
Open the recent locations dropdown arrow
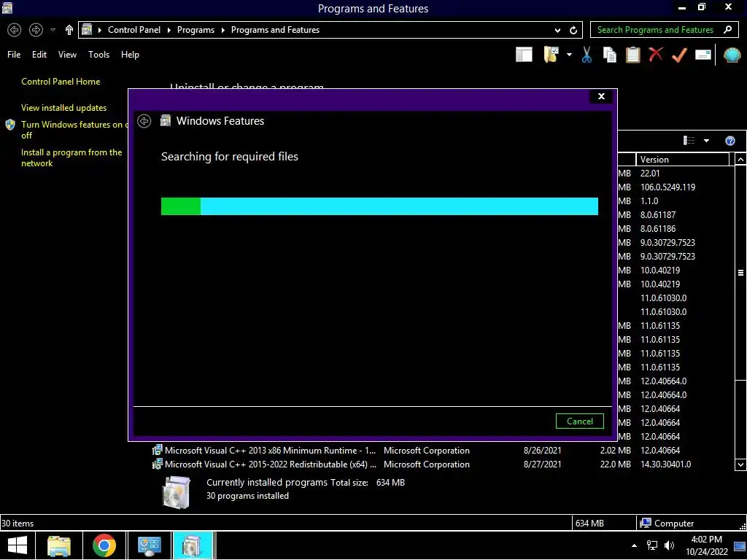(x=53, y=30)
